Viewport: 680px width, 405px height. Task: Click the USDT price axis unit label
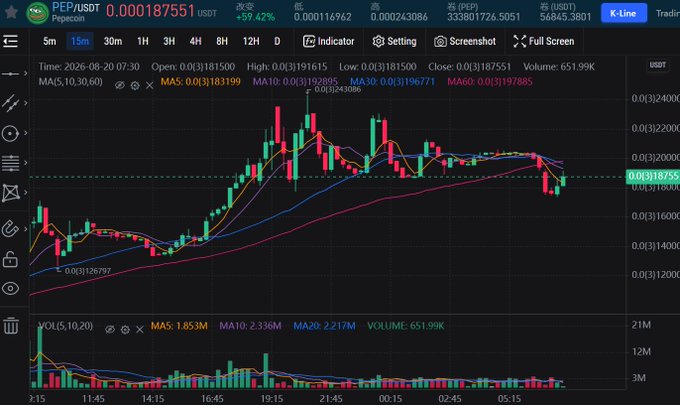[657, 65]
